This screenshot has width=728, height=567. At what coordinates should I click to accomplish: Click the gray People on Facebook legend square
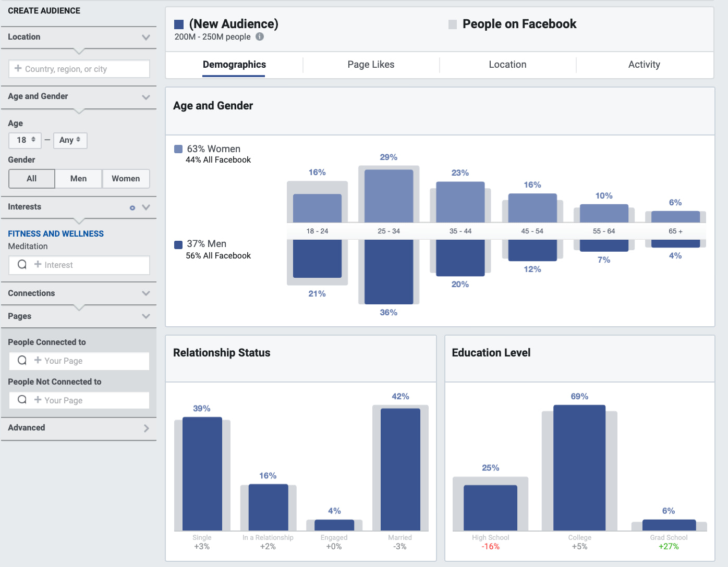pos(453,24)
